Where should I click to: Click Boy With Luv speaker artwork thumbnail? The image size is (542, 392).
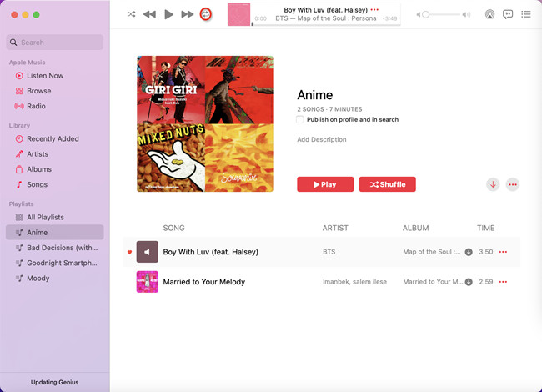[148, 252]
